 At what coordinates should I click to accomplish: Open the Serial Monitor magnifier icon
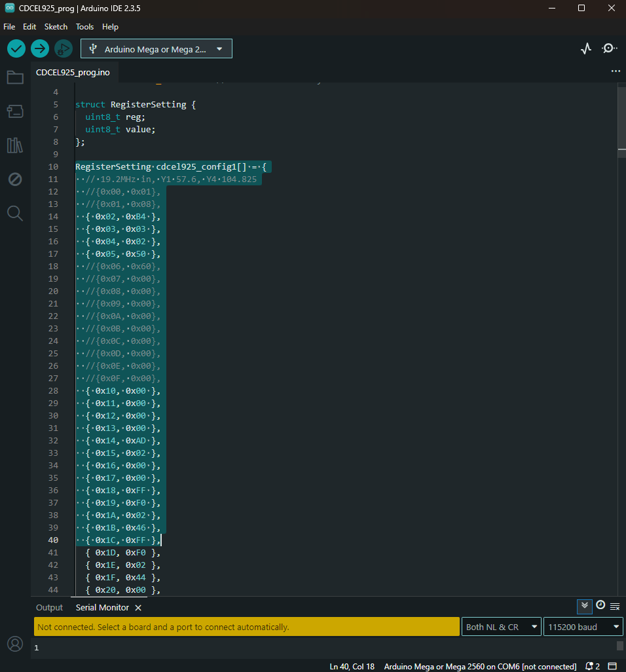coord(609,48)
